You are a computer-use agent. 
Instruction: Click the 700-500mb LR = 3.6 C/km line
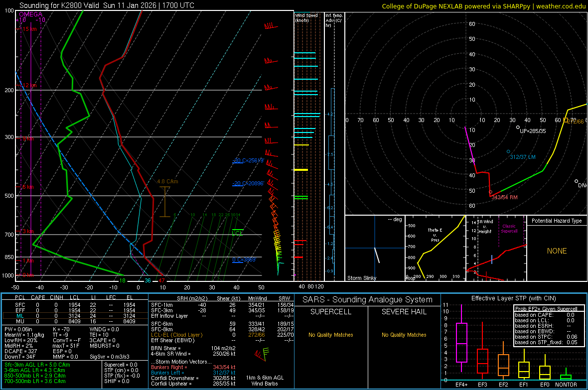[35, 381]
